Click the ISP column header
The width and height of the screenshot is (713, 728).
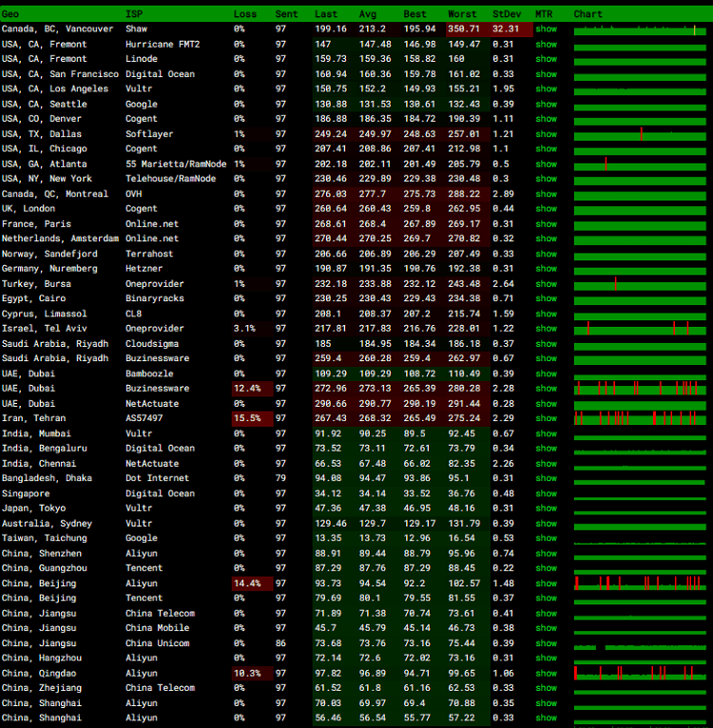(134, 14)
